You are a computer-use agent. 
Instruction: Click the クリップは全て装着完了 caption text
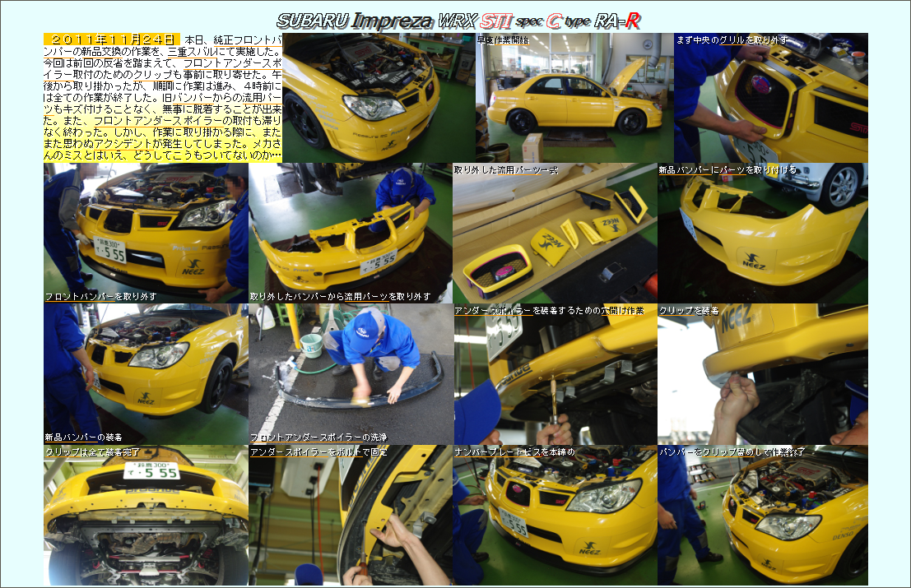(92, 452)
